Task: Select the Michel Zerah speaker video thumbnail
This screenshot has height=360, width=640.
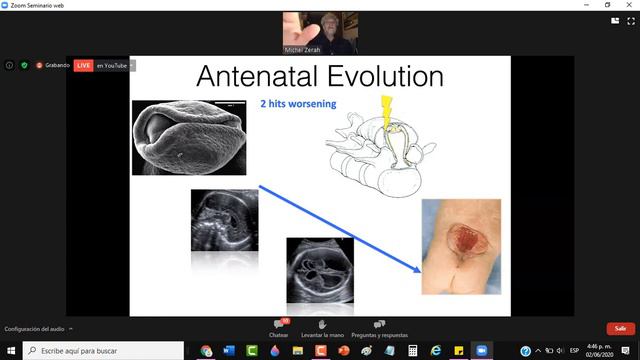Action: (320, 33)
